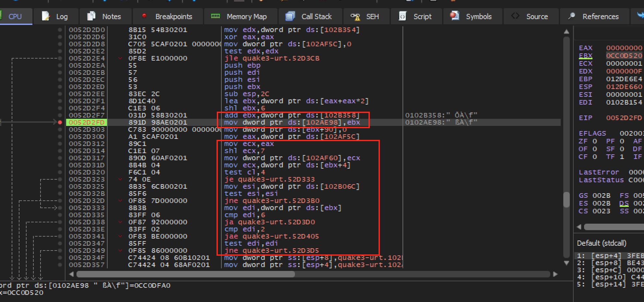This screenshot has height=302, width=644.
Task: Click the SEH tab icon
Action: [x=356, y=17]
